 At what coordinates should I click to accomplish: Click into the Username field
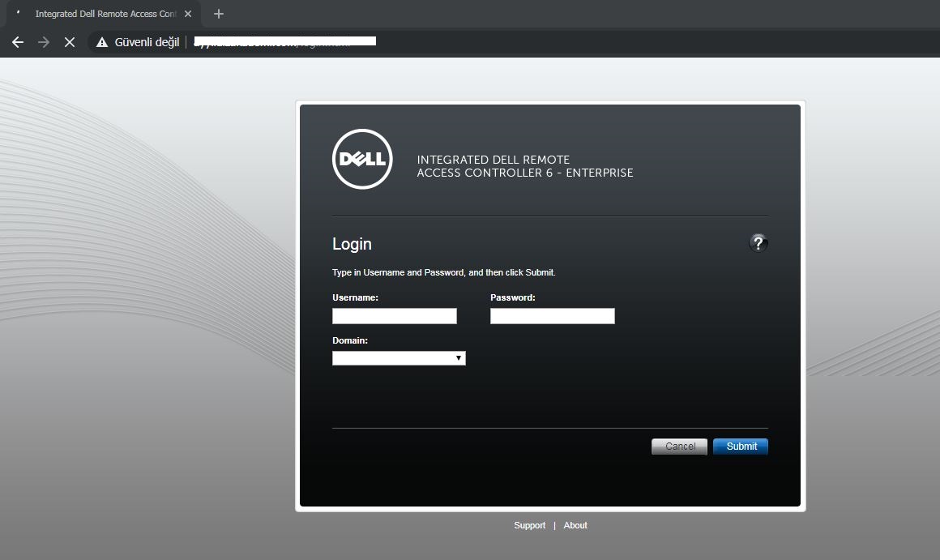(395, 316)
